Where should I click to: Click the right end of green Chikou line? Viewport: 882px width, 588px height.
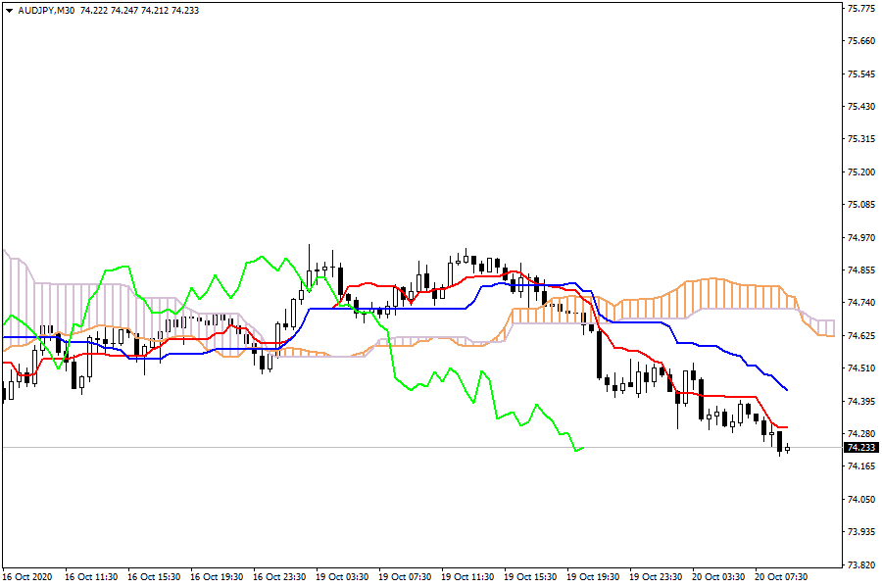click(583, 449)
